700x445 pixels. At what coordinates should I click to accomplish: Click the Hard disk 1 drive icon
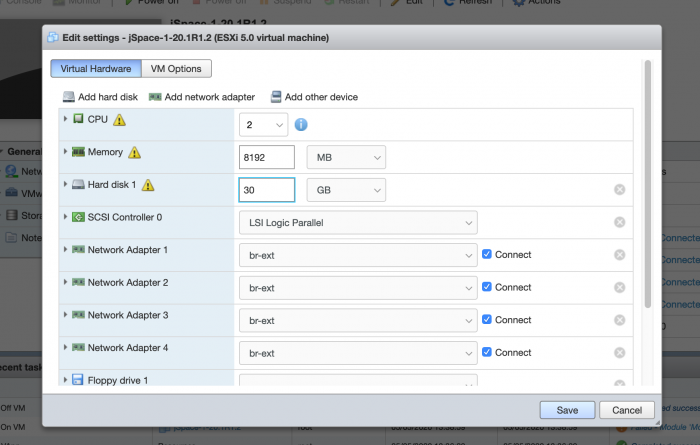pos(78,184)
